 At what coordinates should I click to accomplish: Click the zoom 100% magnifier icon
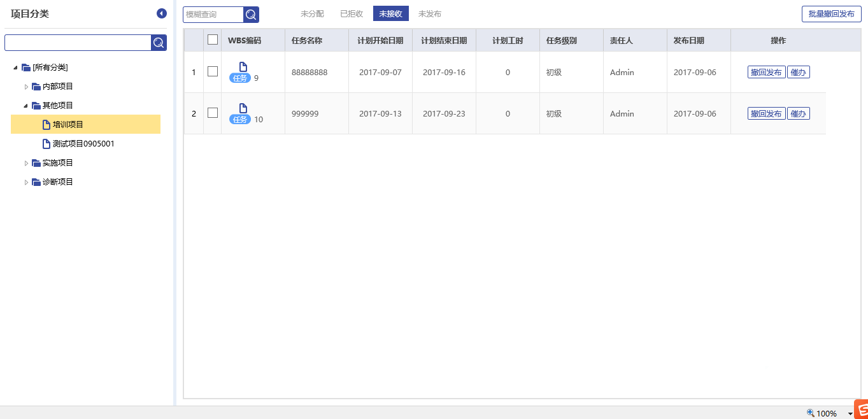pyautogui.click(x=810, y=413)
